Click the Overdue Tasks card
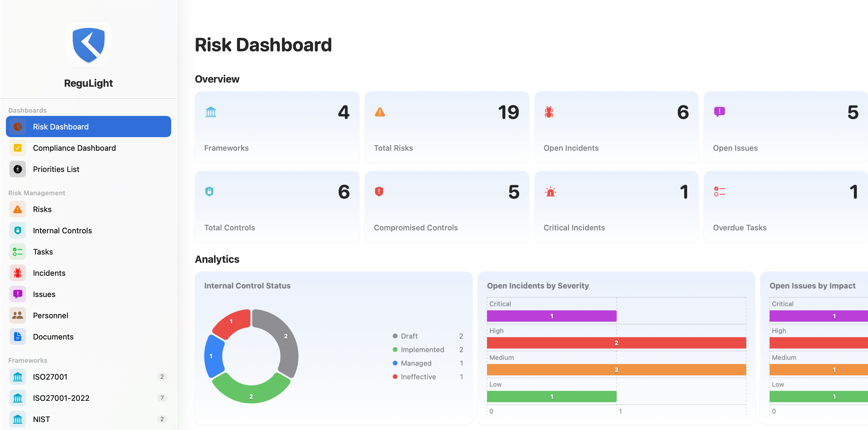The image size is (868, 430). (x=785, y=206)
